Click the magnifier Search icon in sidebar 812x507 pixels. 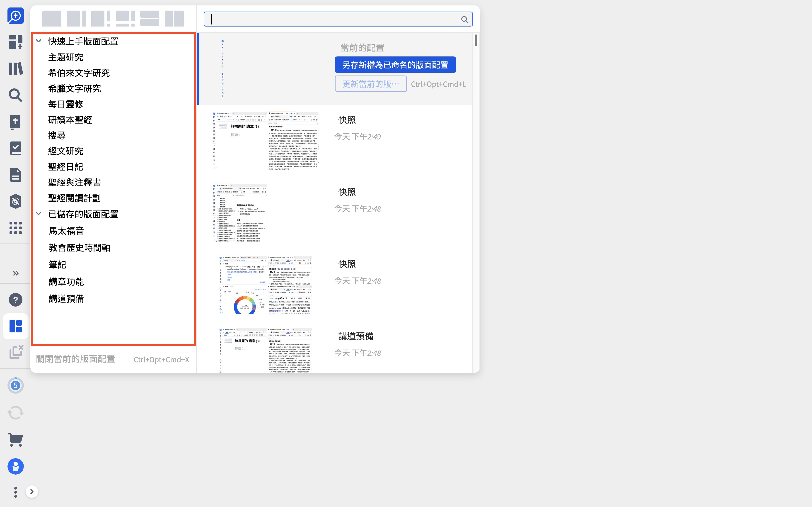click(15, 95)
